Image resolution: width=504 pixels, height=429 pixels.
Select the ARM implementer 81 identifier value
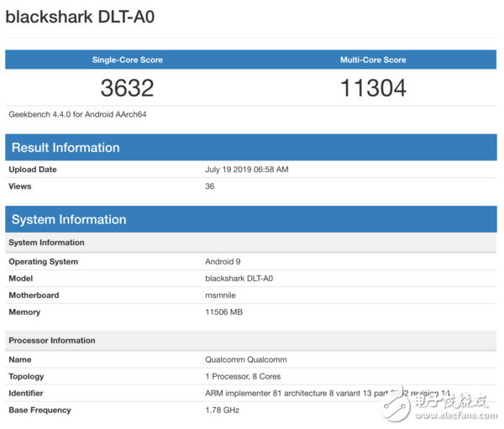(x=328, y=393)
